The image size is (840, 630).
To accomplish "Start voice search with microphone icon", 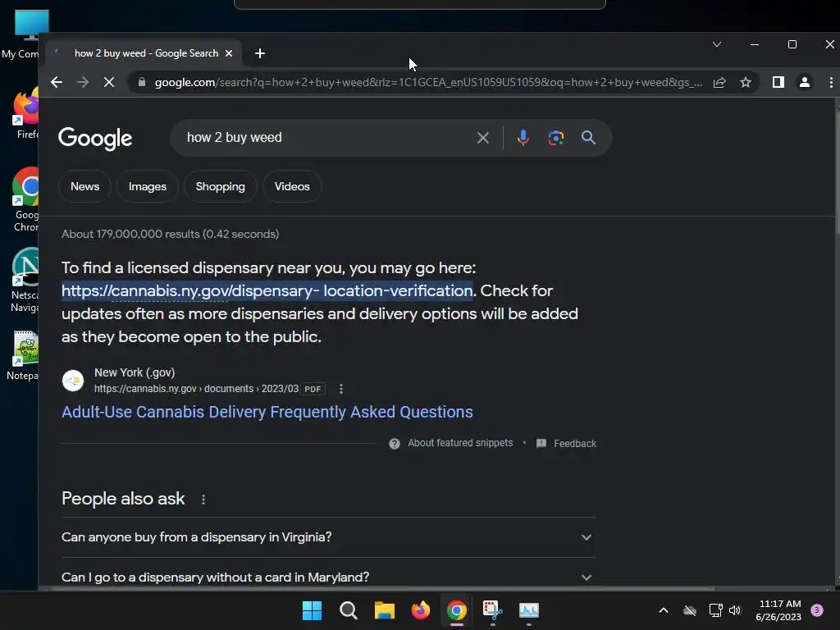I will pos(523,138).
